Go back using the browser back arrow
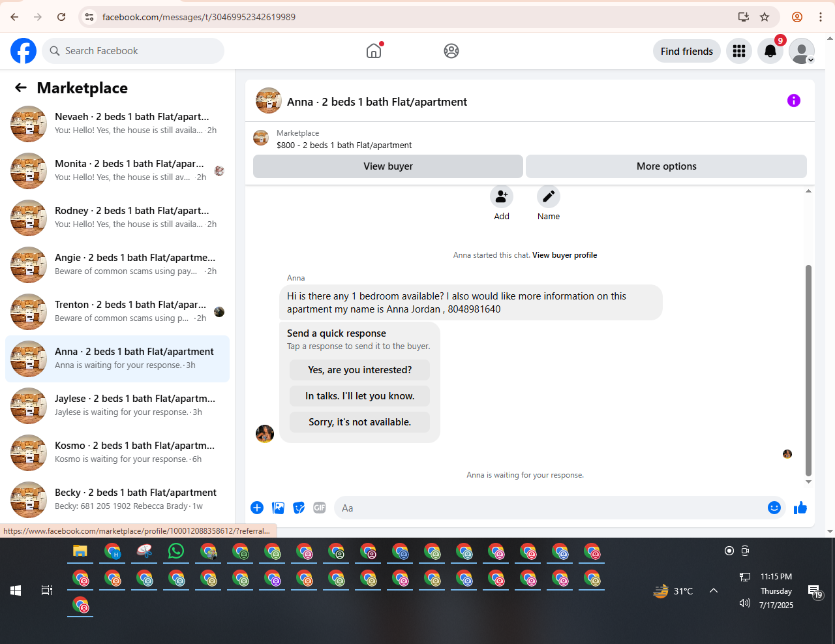835x644 pixels. pyautogui.click(x=14, y=17)
